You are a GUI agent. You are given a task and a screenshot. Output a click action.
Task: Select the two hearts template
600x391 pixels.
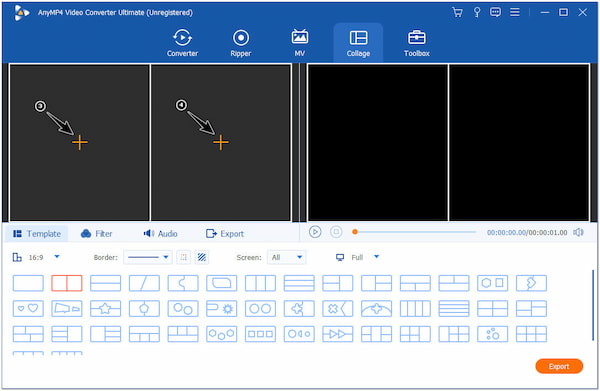(x=28, y=308)
